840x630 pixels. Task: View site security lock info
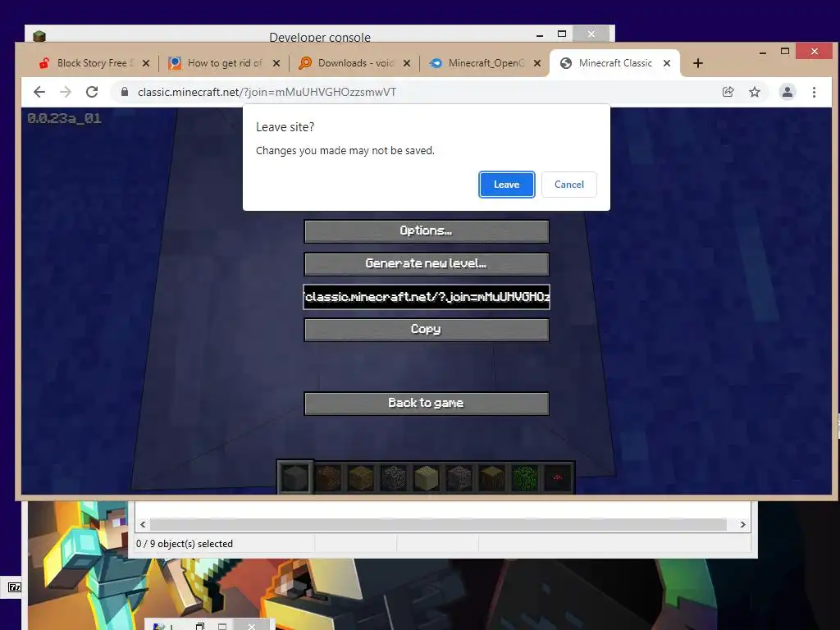[x=125, y=92]
